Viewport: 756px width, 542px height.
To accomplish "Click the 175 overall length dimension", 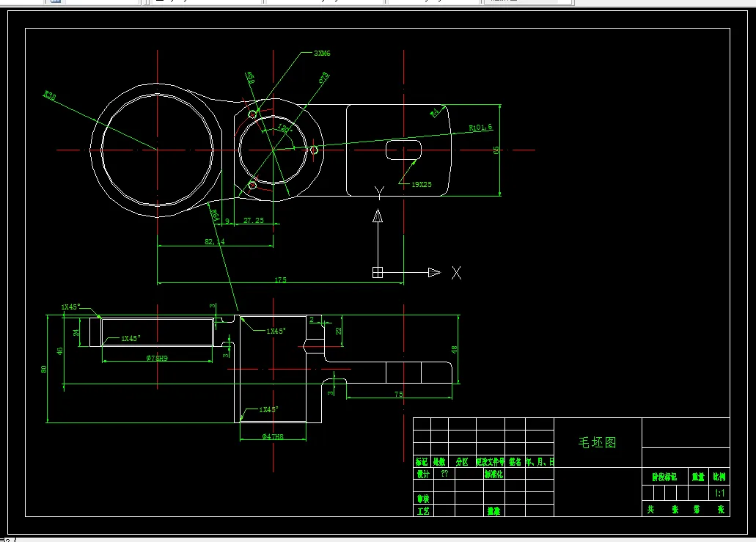I will [x=281, y=279].
